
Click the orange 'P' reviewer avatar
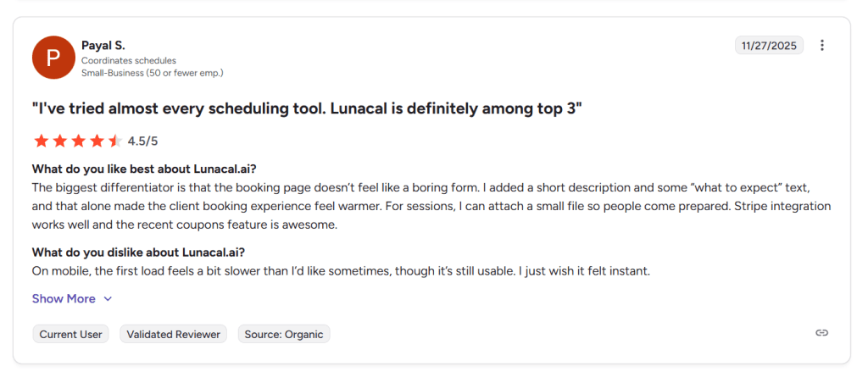point(53,57)
